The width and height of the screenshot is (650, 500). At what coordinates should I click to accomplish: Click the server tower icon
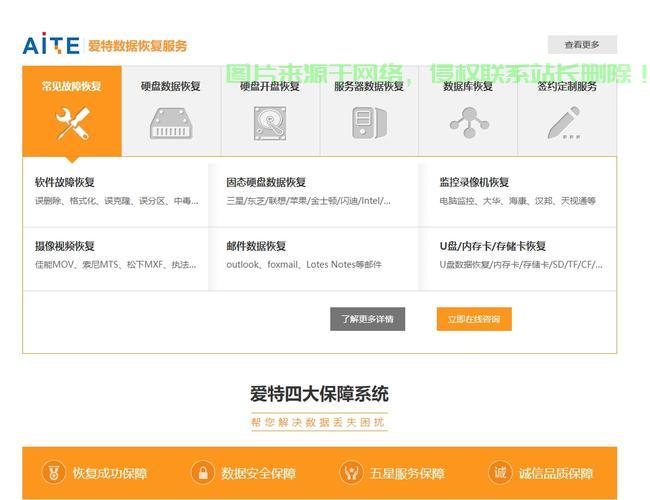click(369, 123)
